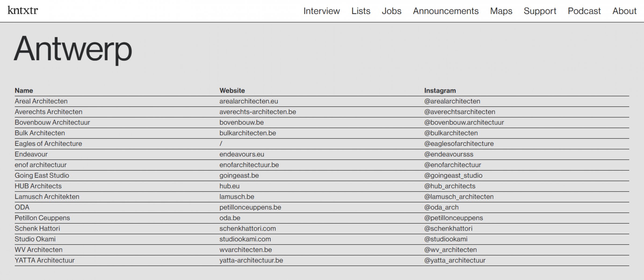The width and height of the screenshot is (644, 280).
Task: Select Support in the navigation
Action: point(540,11)
